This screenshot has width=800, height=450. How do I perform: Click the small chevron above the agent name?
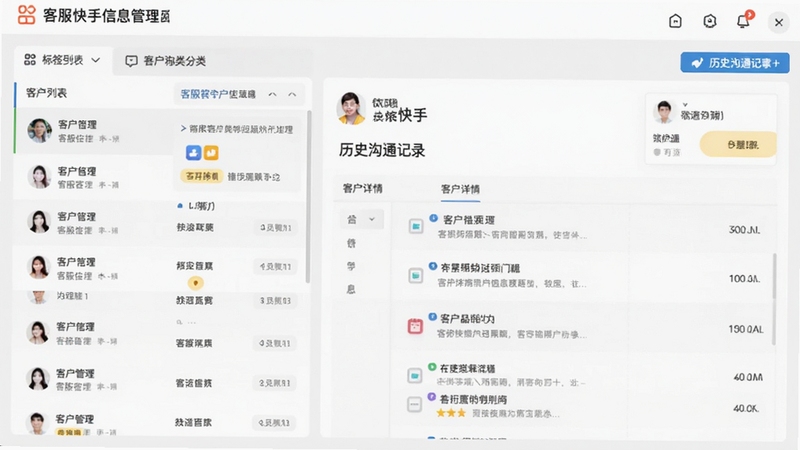(685, 105)
